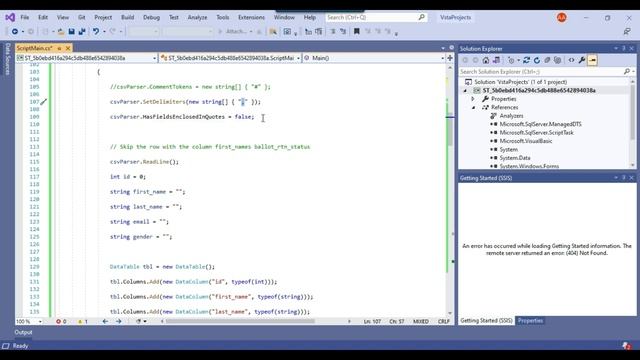The height and width of the screenshot is (360, 640).
Task: Click the editor horizontal scrollbar
Action: [240, 322]
